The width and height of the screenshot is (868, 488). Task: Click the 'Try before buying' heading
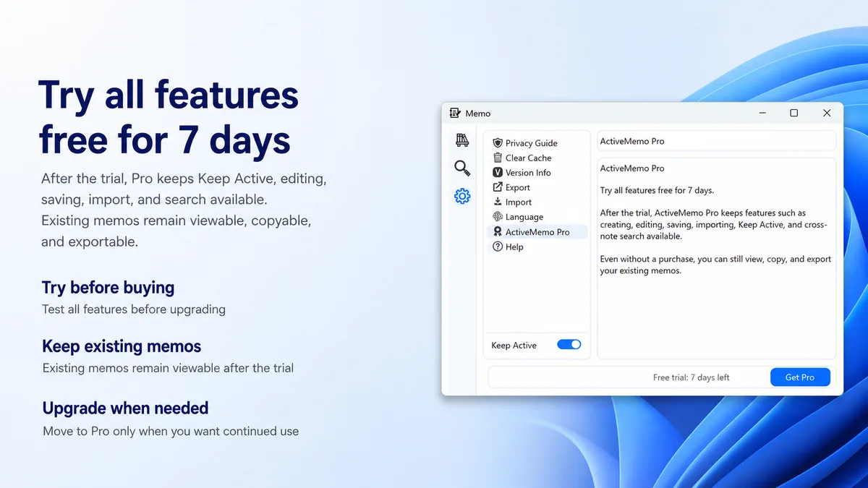109,288
